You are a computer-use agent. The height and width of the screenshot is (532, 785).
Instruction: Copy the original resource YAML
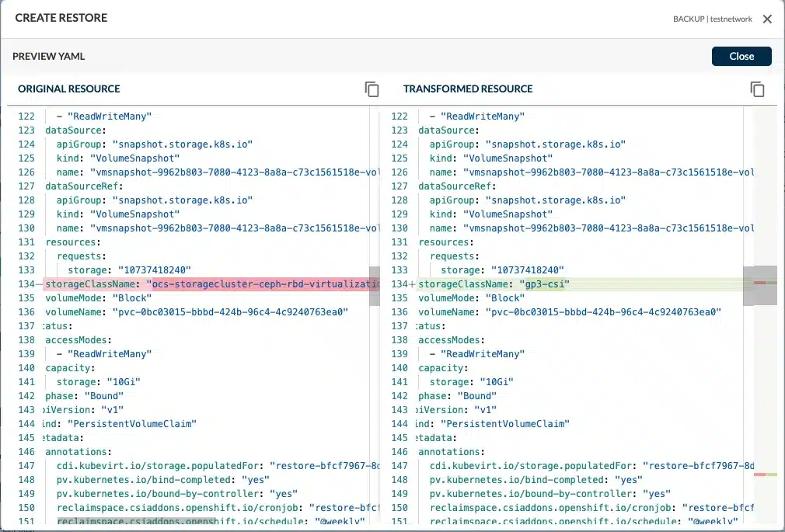[372, 89]
